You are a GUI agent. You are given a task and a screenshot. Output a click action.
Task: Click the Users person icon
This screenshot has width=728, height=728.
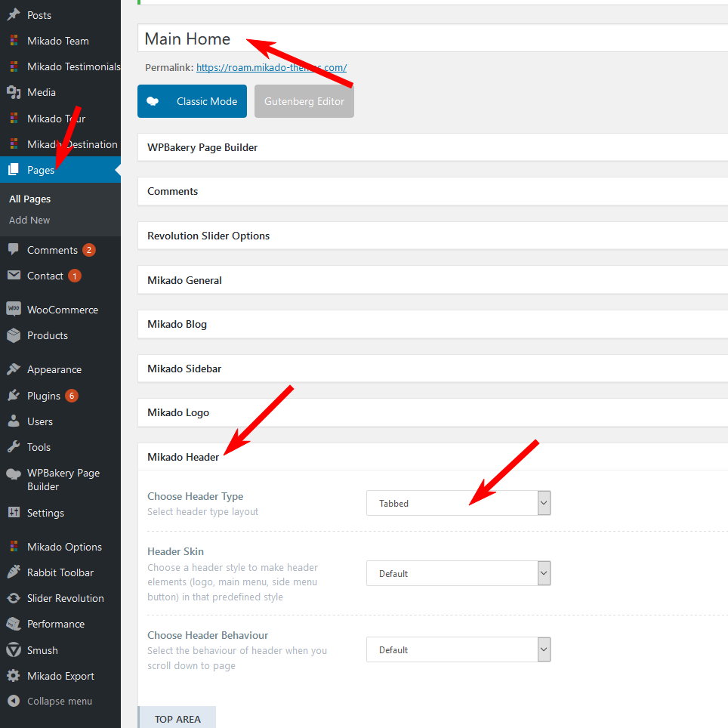click(14, 421)
